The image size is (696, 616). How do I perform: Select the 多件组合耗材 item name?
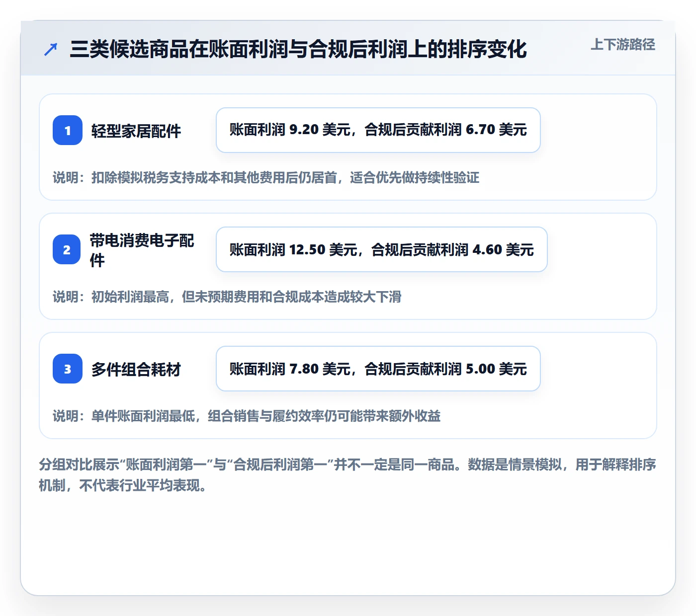[136, 370]
